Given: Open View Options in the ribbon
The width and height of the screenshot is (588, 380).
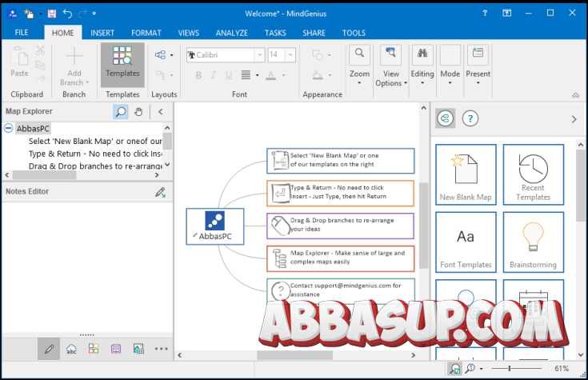Looking at the screenshot, I should point(390,66).
